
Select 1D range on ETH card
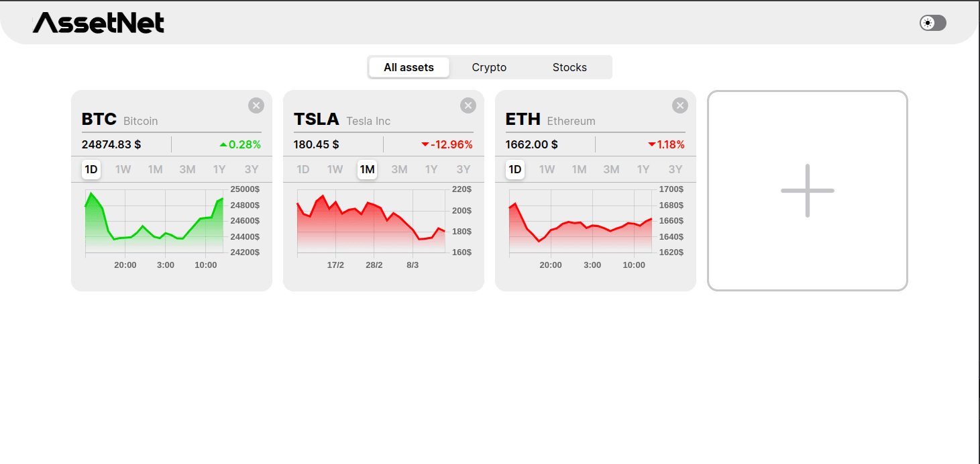coord(515,169)
